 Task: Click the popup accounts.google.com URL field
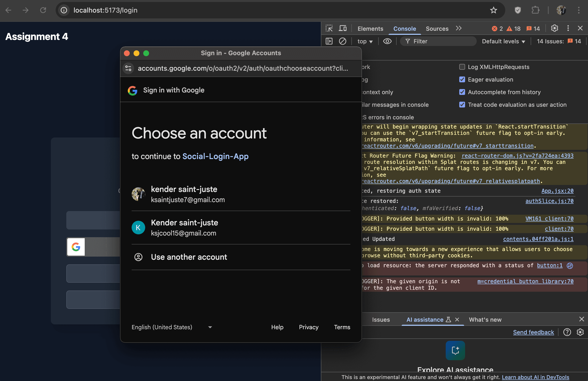point(243,68)
